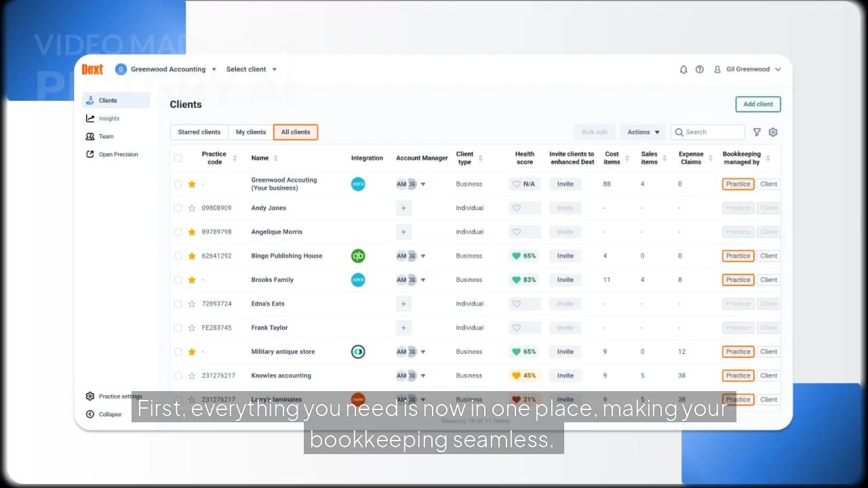Click the Insights chart icon
This screenshot has height=488, width=868.
90,119
